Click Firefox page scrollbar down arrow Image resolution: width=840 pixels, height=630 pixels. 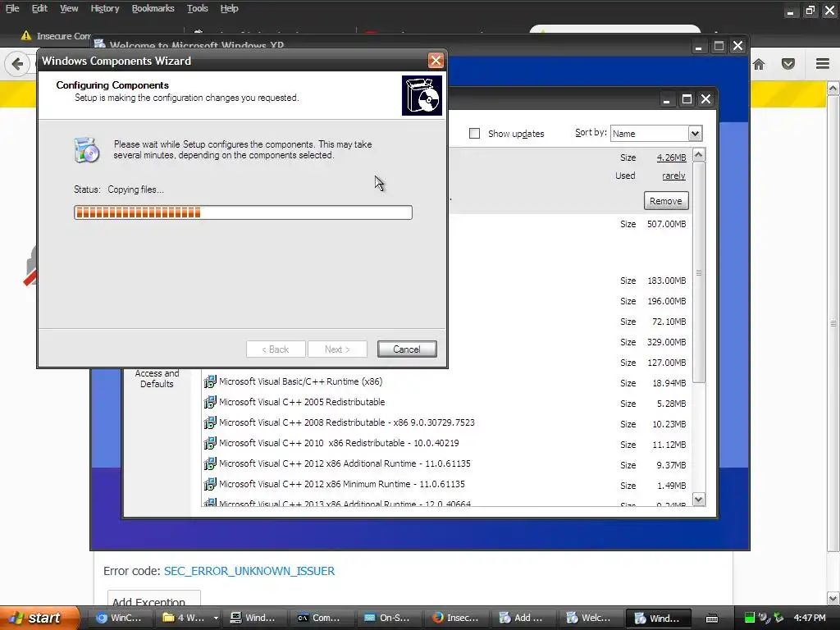833,598
